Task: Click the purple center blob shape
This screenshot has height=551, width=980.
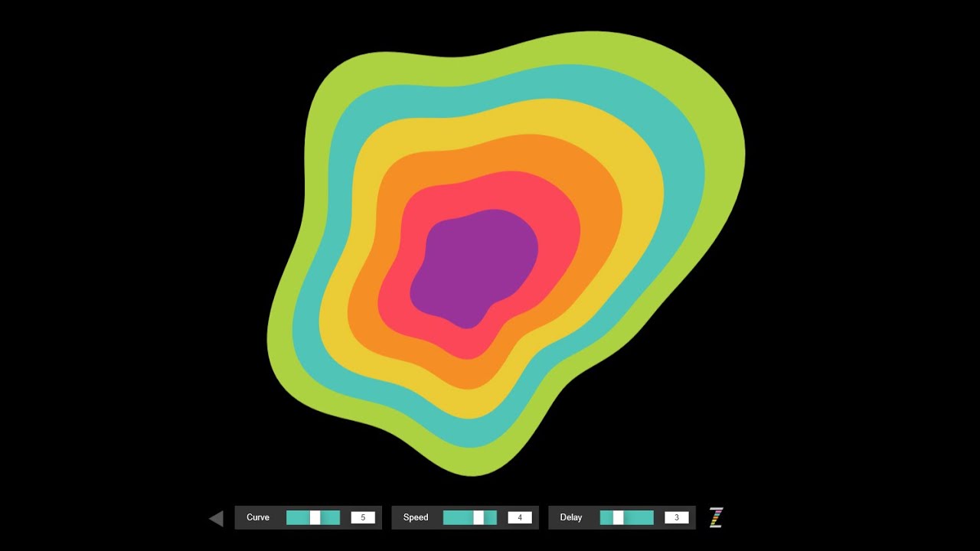Action: click(475, 268)
